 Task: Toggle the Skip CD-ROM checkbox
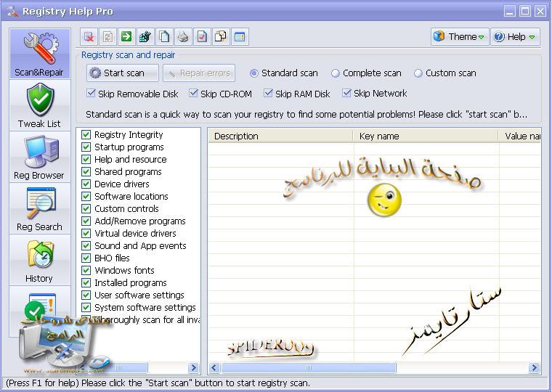point(193,93)
